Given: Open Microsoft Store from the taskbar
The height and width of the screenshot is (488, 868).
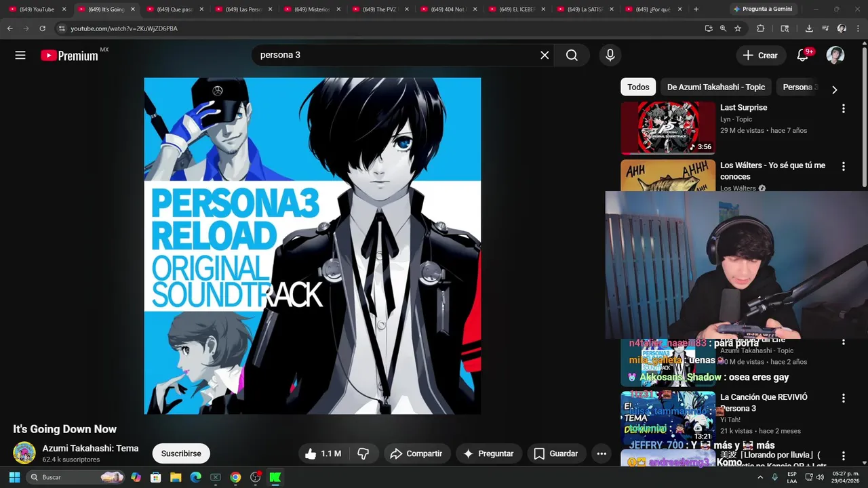Looking at the screenshot, I should pos(155,477).
